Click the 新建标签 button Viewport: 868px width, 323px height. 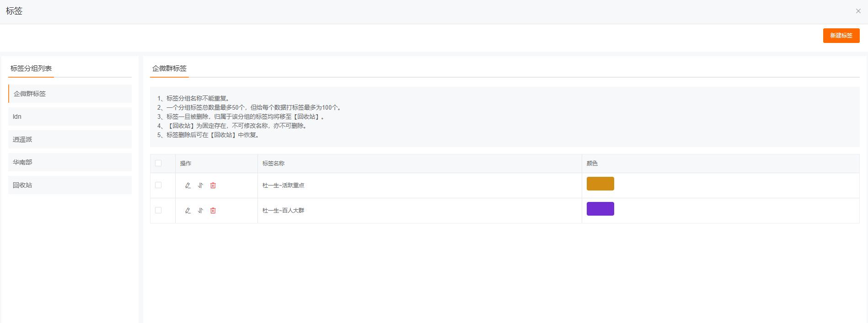(841, 36)
